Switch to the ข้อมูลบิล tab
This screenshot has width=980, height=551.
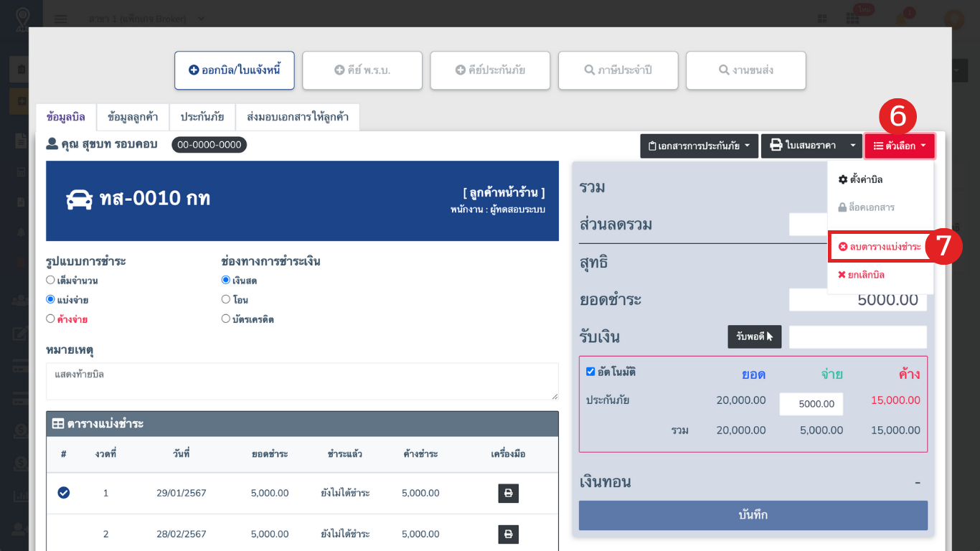click(x=66, y=117)
